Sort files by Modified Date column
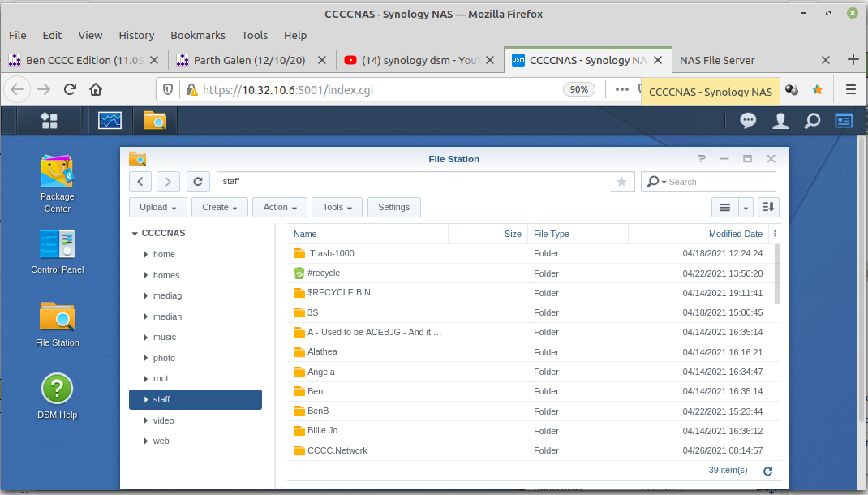 coord(735,234)
